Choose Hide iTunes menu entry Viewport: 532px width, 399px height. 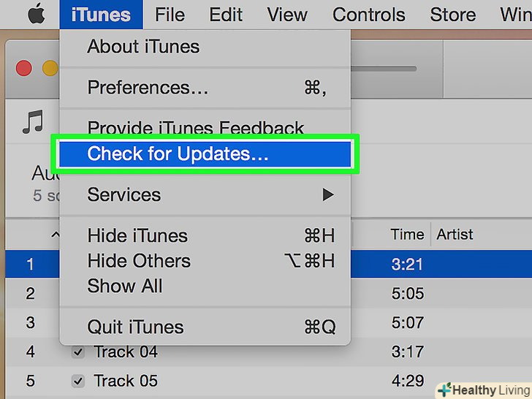pyautogui.click(x=137, y=236)
